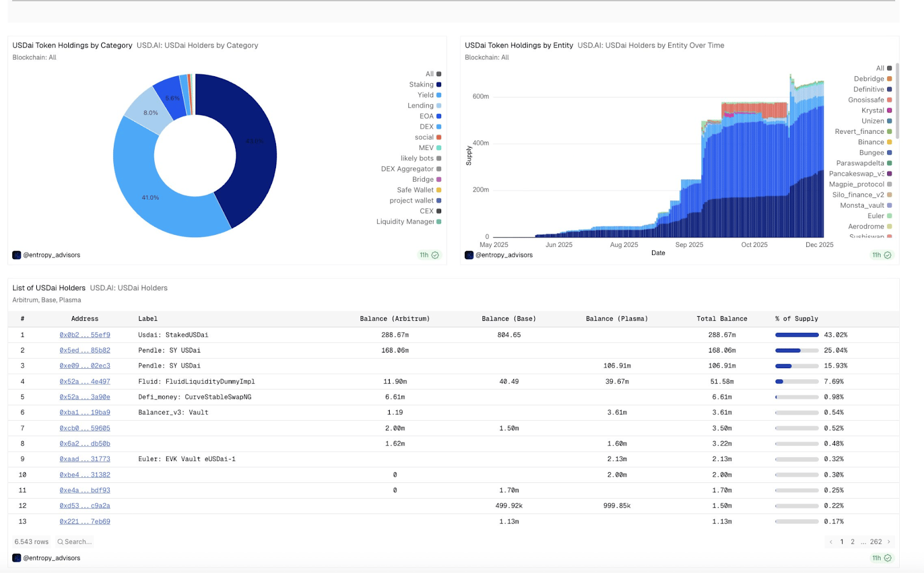Go to next table page with arrow
924x573 pixels.
(889, 542)
